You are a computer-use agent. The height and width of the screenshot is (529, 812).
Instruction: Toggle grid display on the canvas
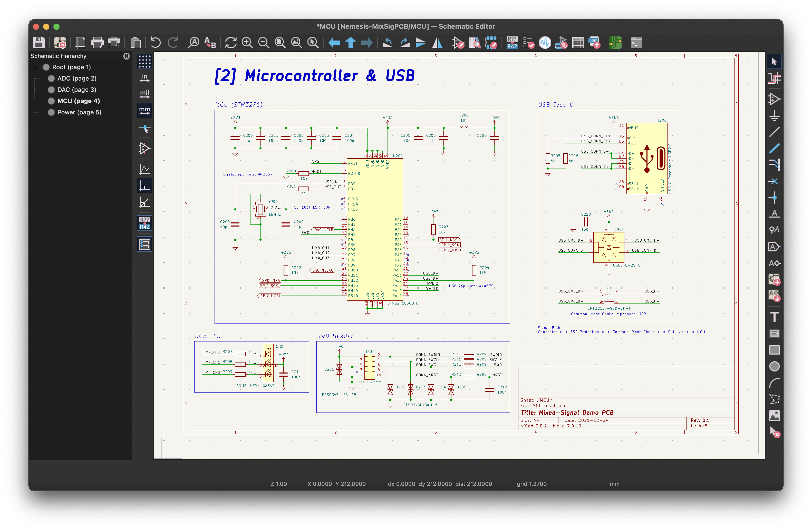144,62
